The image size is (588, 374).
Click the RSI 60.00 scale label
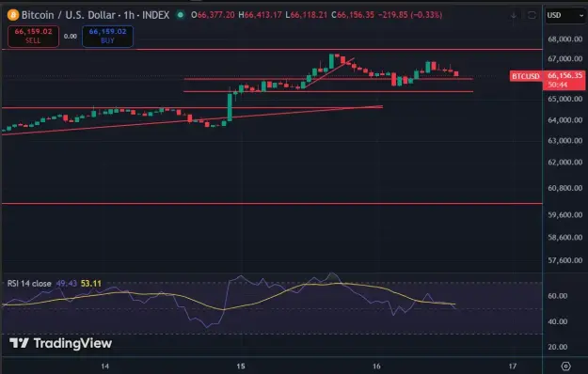point(558,296)
